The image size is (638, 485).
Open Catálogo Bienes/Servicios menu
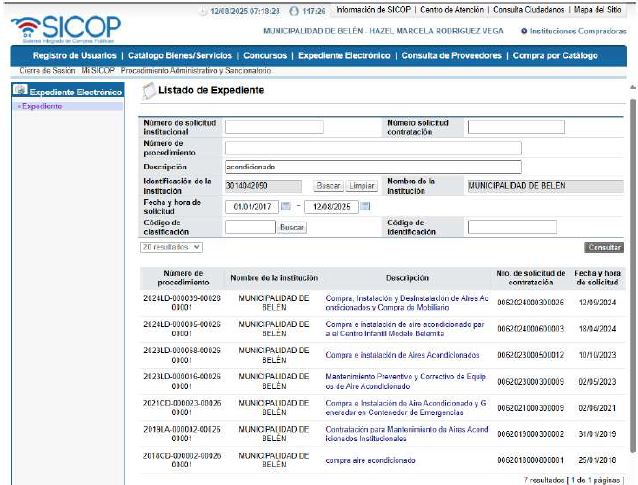[x=180, y=56]
